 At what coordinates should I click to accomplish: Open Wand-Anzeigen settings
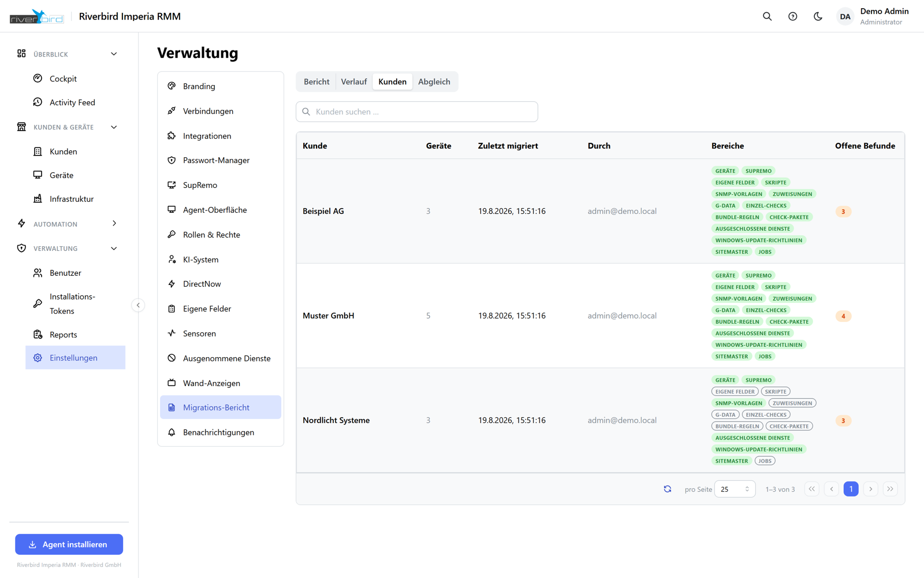[x=221, y=383]
